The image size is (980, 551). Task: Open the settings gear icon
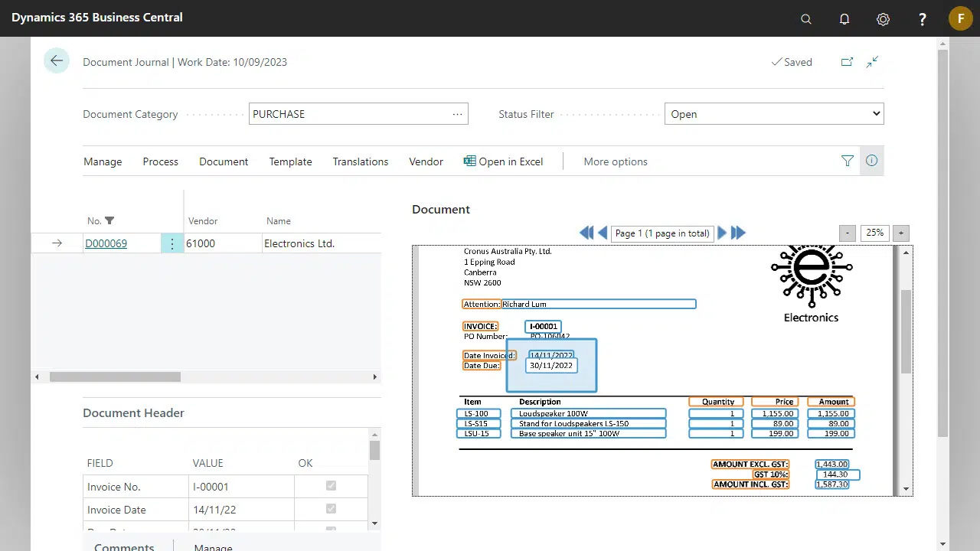(x=883, y=19)
